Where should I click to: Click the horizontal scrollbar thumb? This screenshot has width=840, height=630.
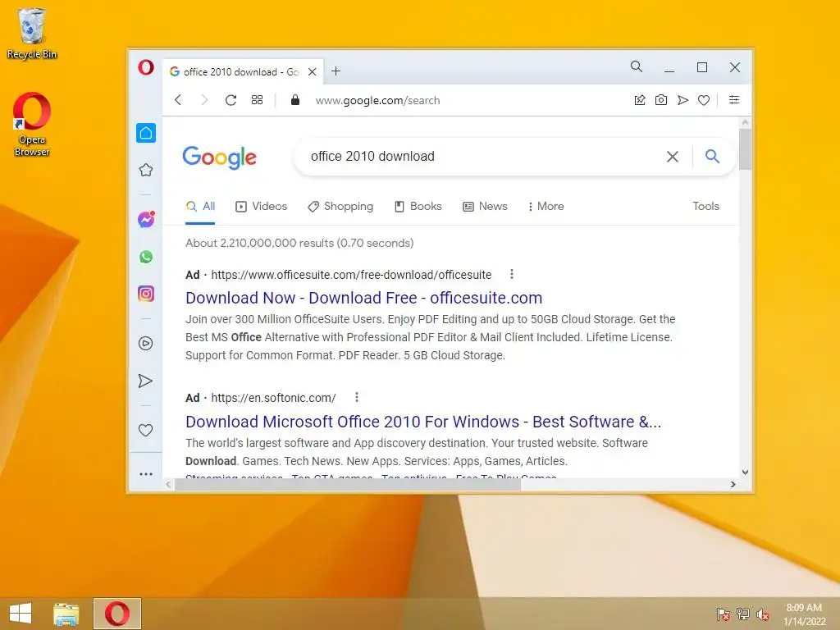click(x=348, y=484)
